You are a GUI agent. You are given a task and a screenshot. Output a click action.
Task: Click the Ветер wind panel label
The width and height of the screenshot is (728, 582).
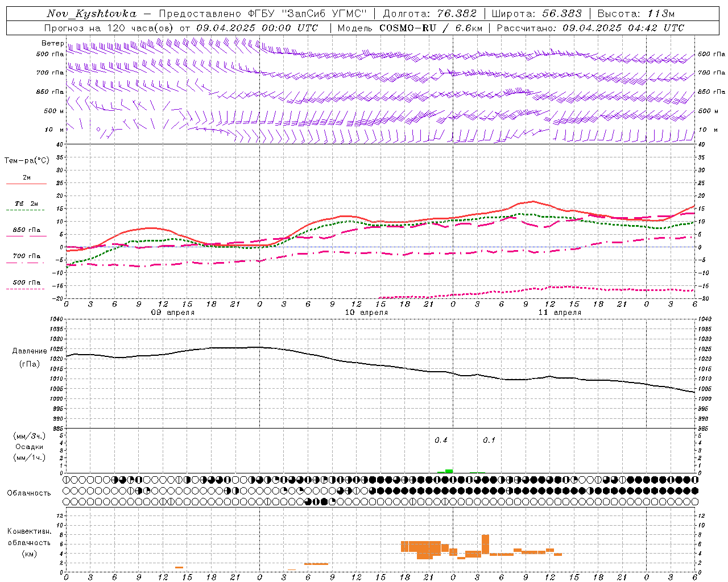click(52, 43)
